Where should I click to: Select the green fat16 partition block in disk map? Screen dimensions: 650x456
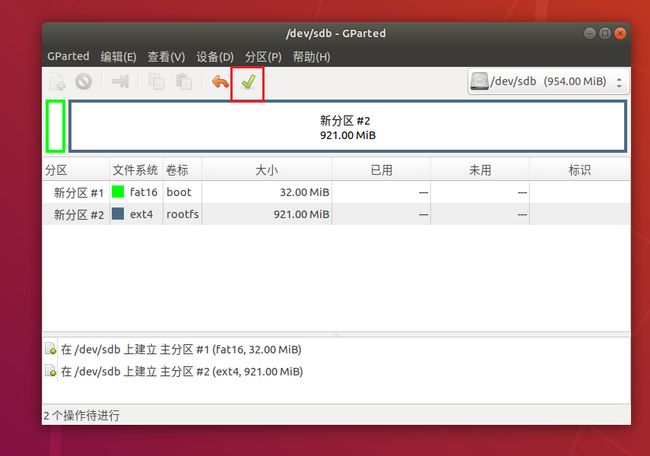56,126
